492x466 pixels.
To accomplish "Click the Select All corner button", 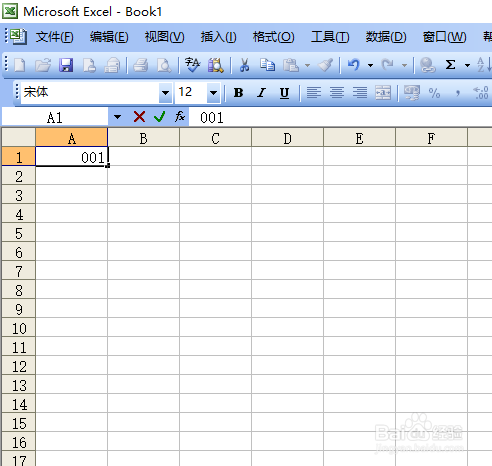I will tap(19, 138).
